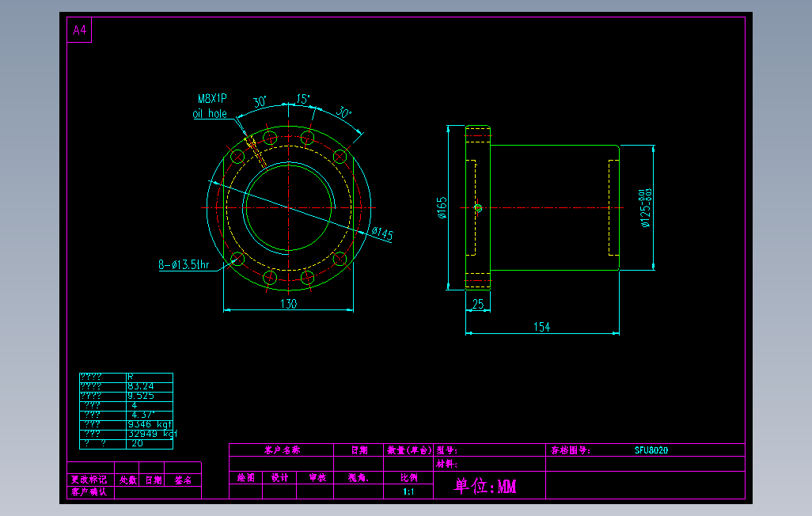812x516 pixels.
Task: Click the center crosshair of the front view
Action: 289,208
